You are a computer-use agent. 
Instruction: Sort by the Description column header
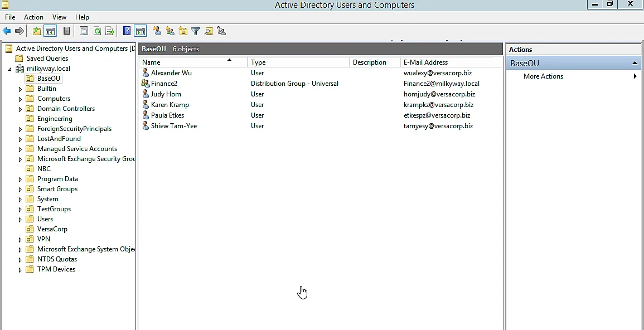(375, 62)
